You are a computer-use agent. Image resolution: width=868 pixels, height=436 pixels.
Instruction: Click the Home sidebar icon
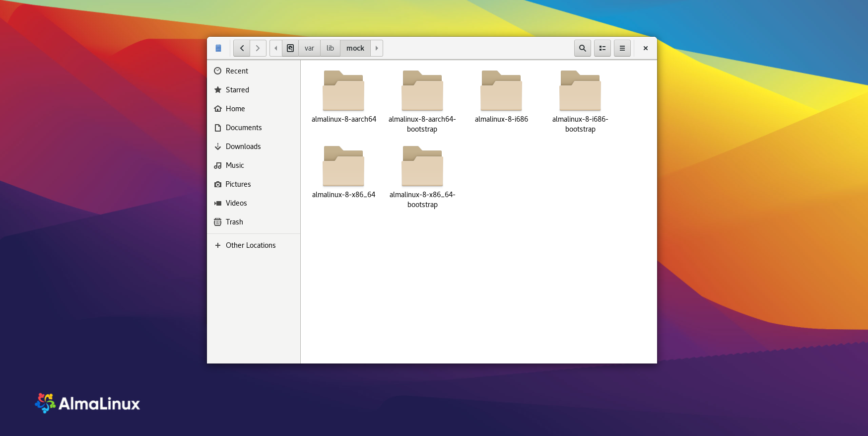pyautogui.click(x=218, y=109)
